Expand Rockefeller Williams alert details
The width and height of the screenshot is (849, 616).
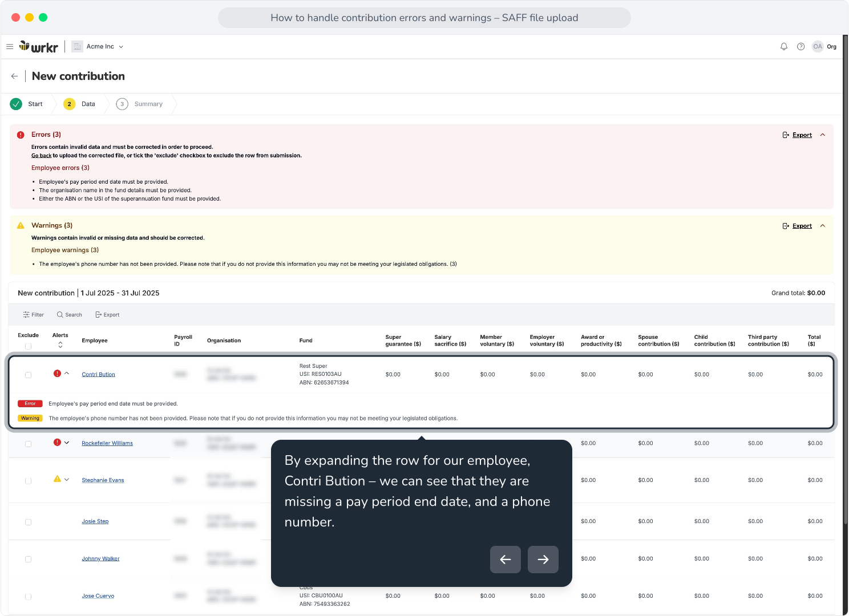[67, 443]
